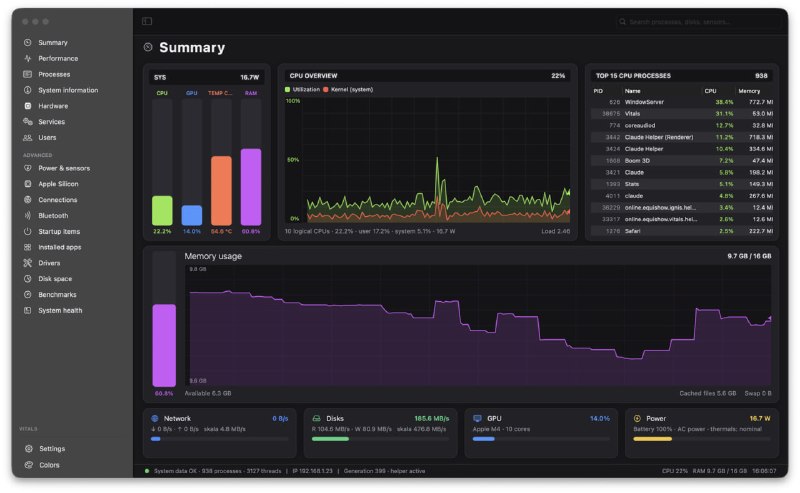Viewport: 800px width, 493px height.
Task: Click the Settings gear icon
Action: click(x=29, y=449)
